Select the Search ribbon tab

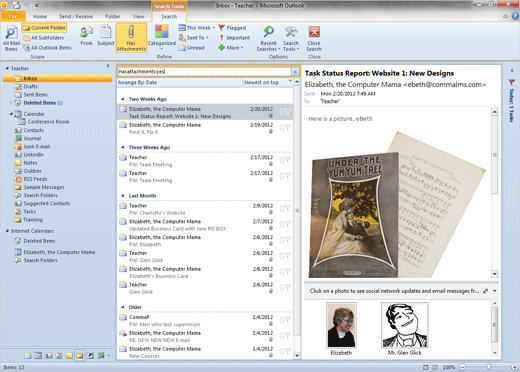tap(169, 16)
